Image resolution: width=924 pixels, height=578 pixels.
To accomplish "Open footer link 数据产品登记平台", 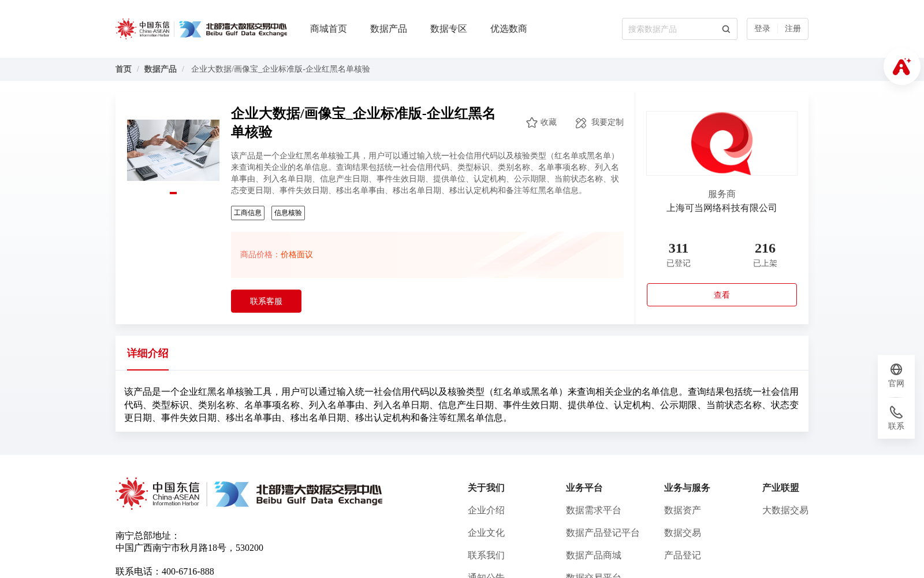I will coord(603,533).
